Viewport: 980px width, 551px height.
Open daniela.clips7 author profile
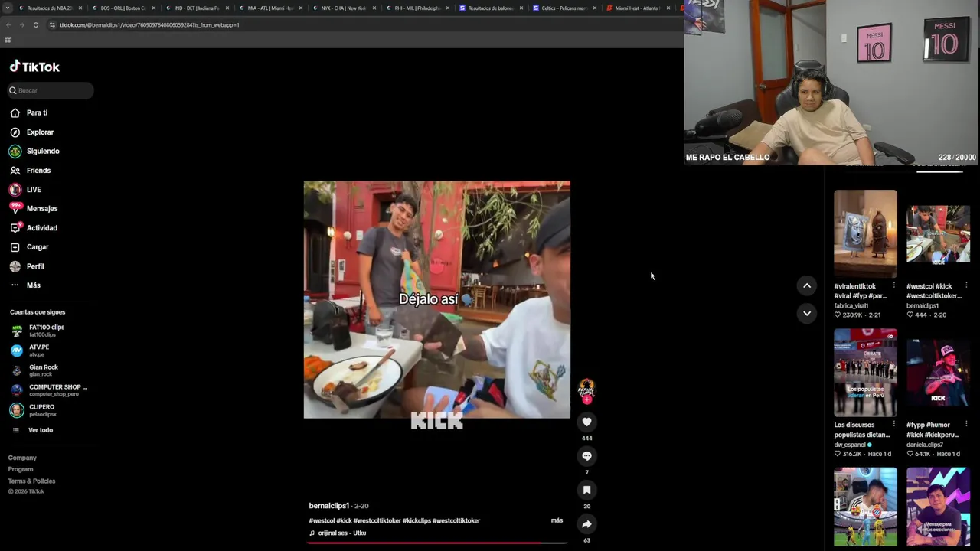[925, 445]
